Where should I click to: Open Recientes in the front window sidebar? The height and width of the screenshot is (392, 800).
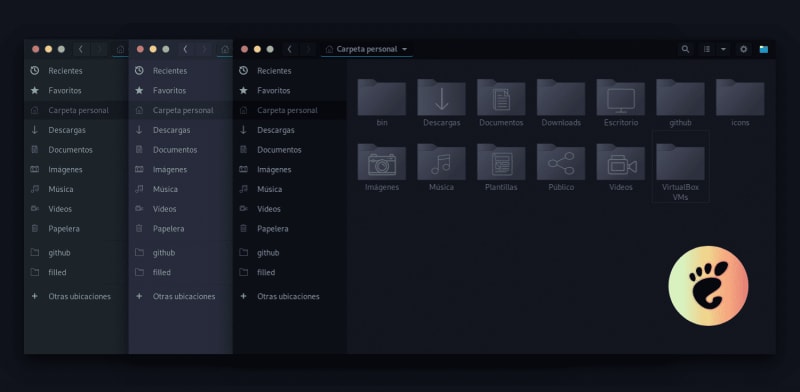289,70
